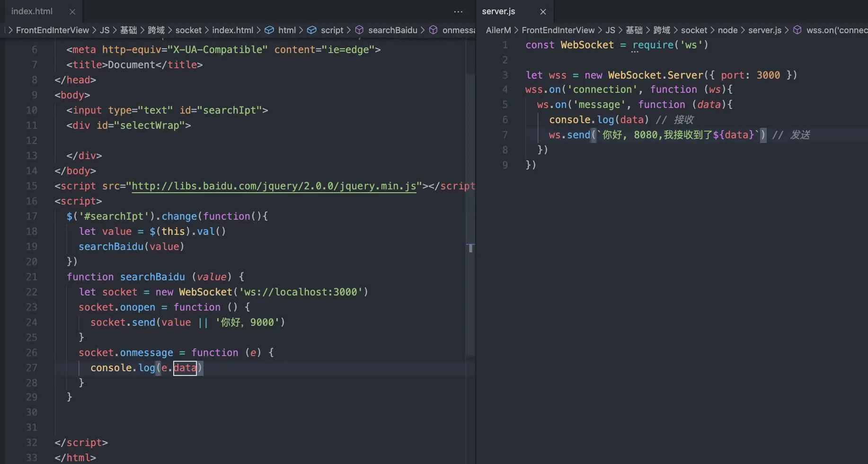Click the closing '</html>' tag on line 33
The image size is (868, 464).
pos(75,458)
